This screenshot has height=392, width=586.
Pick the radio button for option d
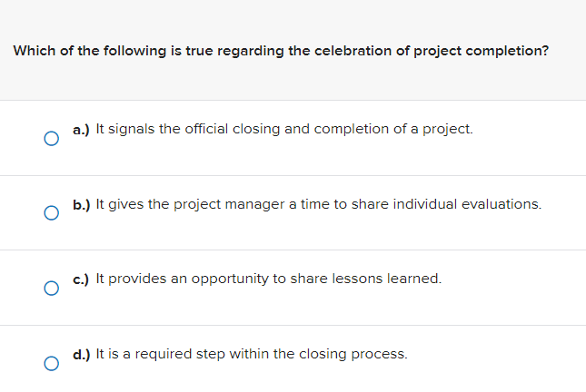[52, 363]
